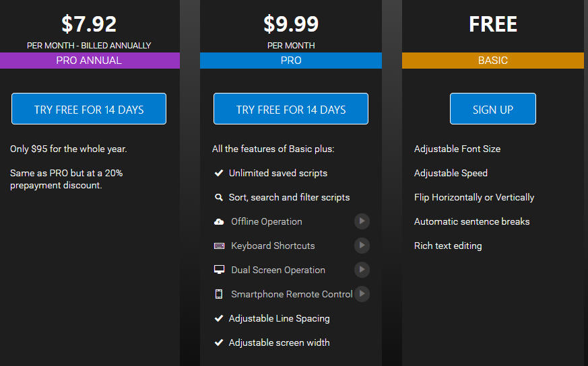Click the checkmark beside Adjustable Line Spacing
The height and width of the screenshot is (366, 588).
point(219,318)
